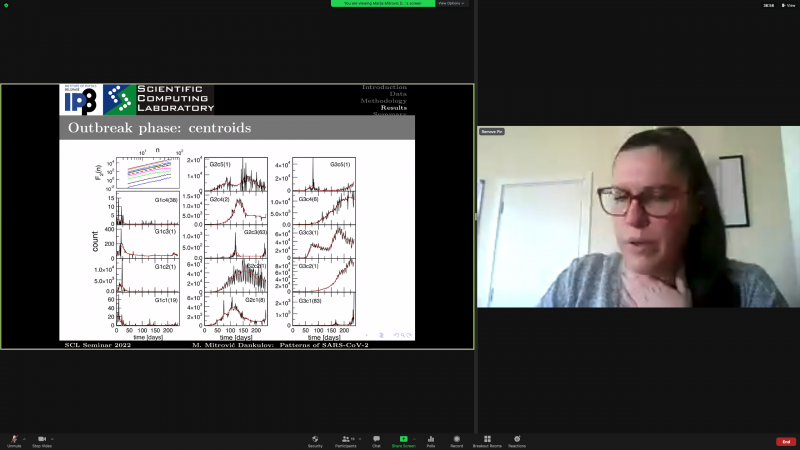800x450 pixels.
Task: Click the green 'You are viewing' screen banner
Action: tap(383, 3)
